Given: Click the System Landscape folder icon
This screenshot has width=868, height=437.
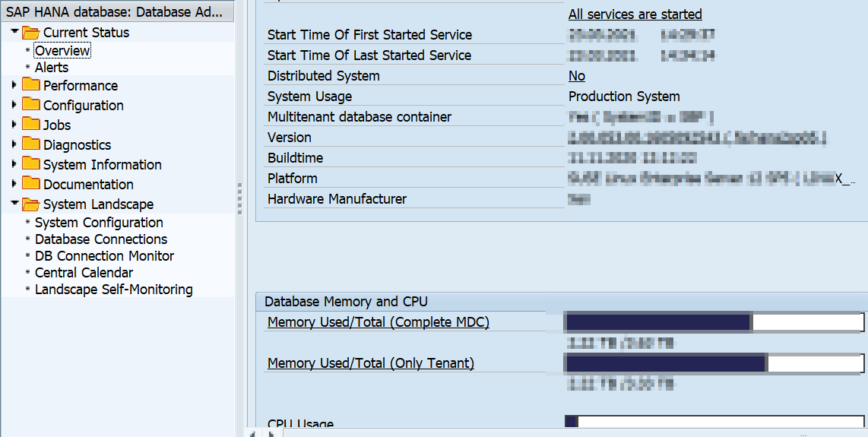Looking at the screenshot, I should 31,204.
